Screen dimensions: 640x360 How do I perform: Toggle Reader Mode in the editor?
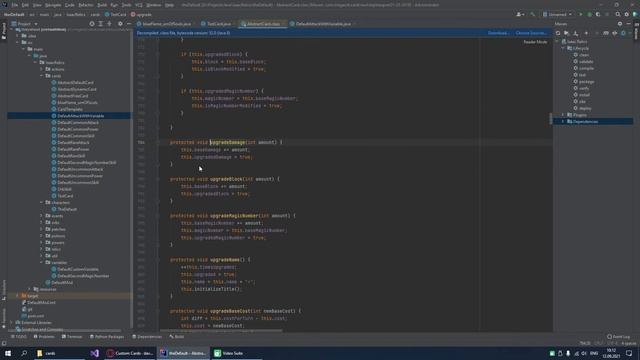pos(535,42)
